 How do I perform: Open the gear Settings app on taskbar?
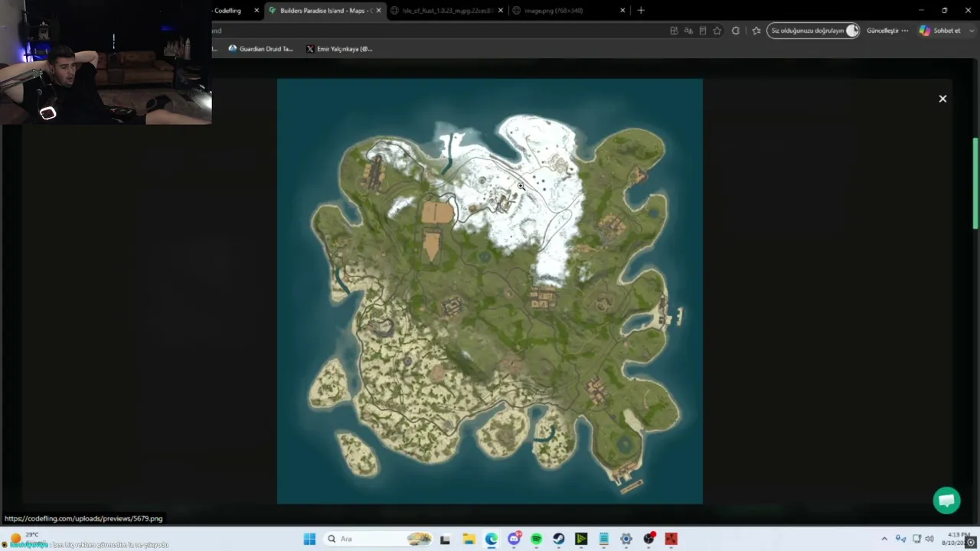pyautogui.click(x=626, y=539)
